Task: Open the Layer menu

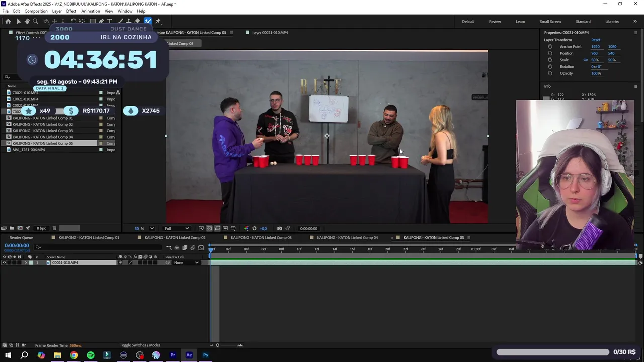Action: [x=57, y=11]
